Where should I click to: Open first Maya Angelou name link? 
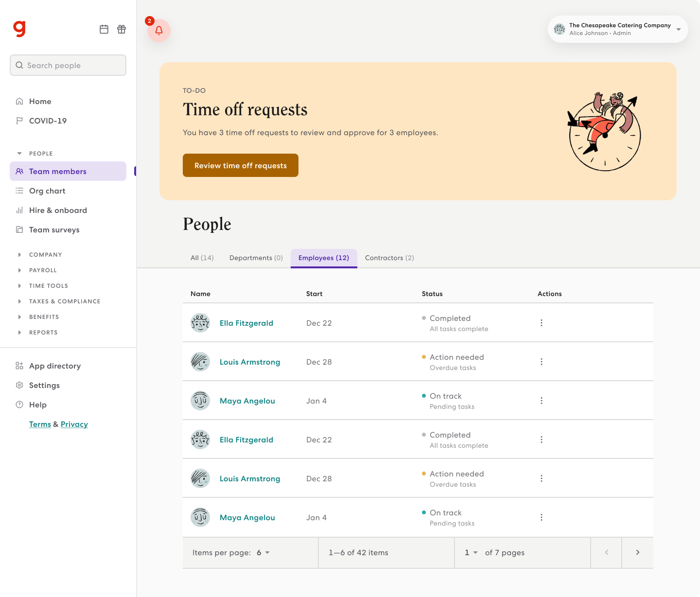coord(247,401)
